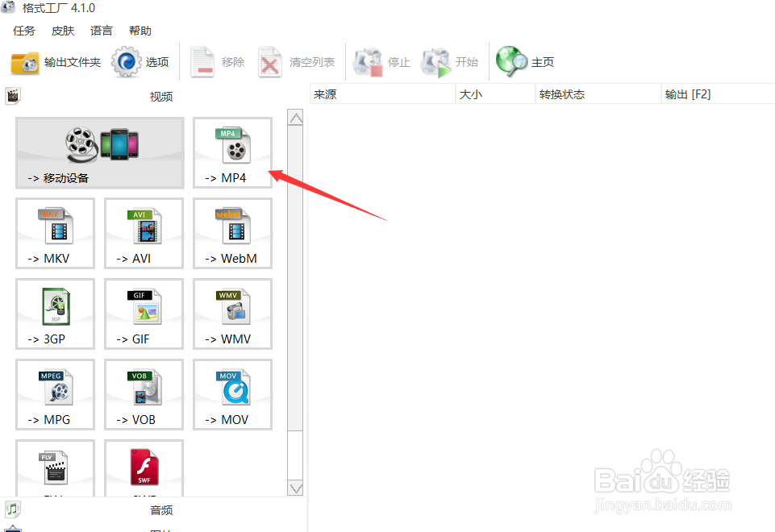Open the 帮助 help menu

point(140,31)
